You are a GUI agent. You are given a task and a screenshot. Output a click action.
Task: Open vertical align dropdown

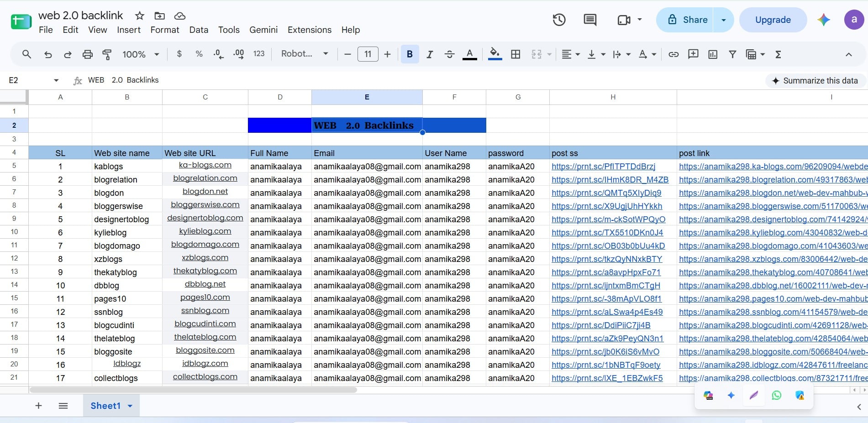[596, 54]
